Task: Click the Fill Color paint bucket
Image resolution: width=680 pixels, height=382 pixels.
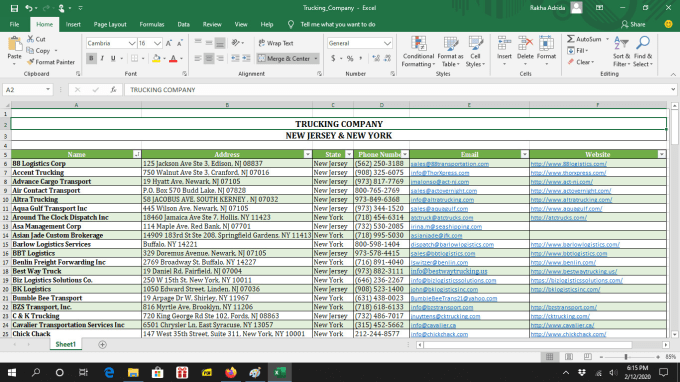Action: point(156,59)
